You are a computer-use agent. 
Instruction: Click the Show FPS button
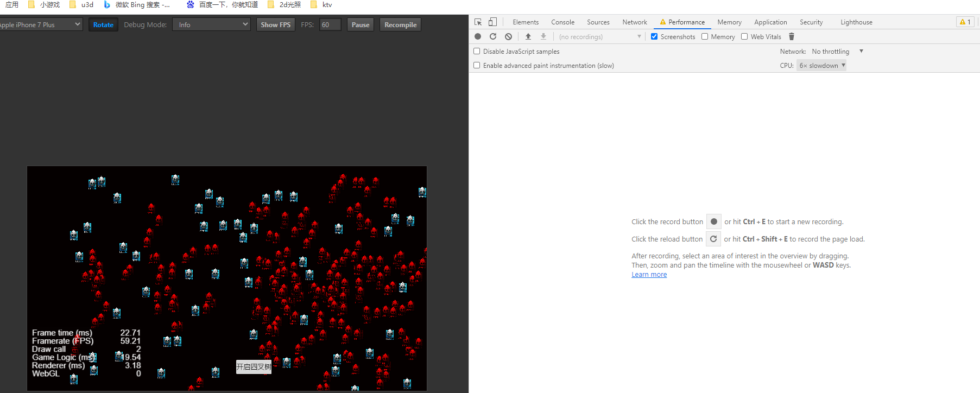[275, 24]
